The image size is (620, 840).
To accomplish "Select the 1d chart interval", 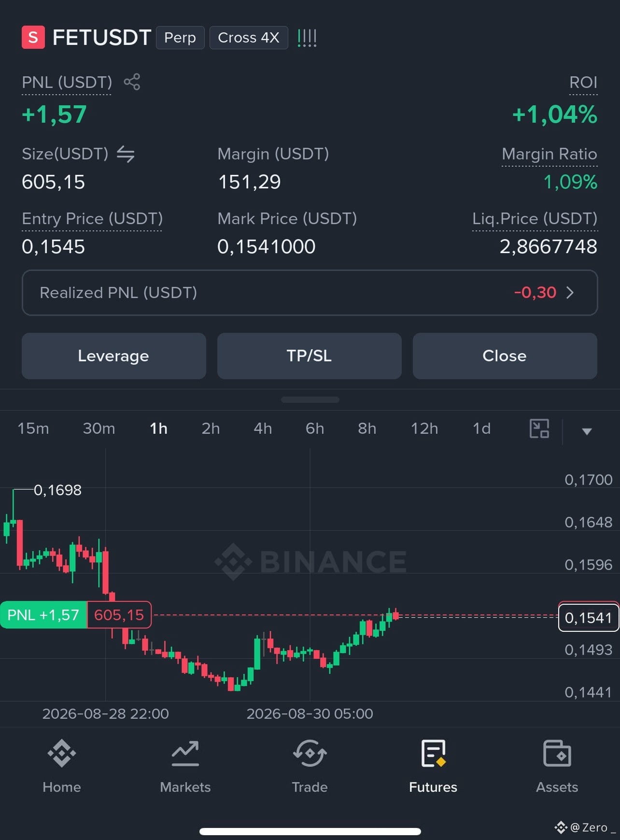I will (481, 428).
